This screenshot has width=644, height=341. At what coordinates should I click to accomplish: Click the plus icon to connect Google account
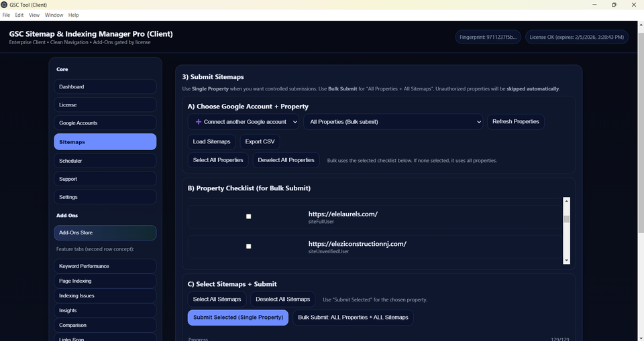click(x=198, y=122)
